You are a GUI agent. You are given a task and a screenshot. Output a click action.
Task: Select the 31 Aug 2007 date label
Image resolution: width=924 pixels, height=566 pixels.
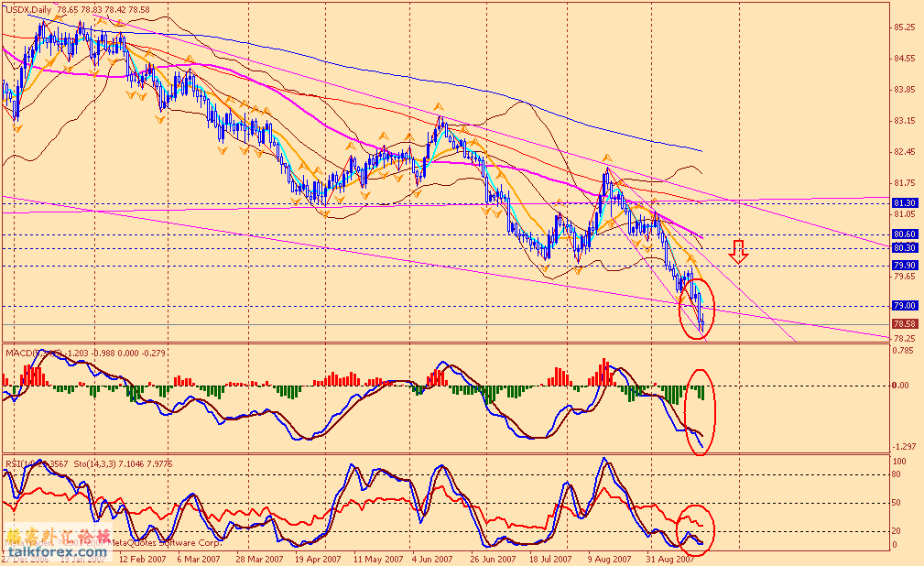tap(670, 560)
